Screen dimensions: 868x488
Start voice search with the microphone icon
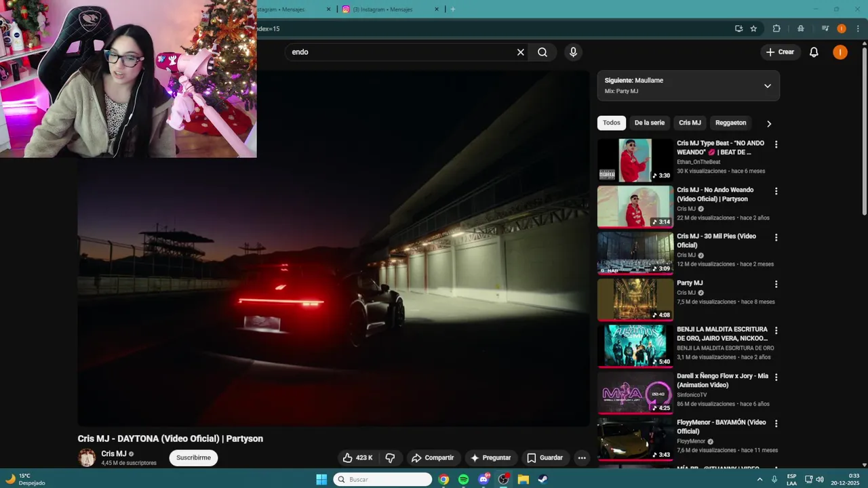pyautogui.click(x=573, y=52)
